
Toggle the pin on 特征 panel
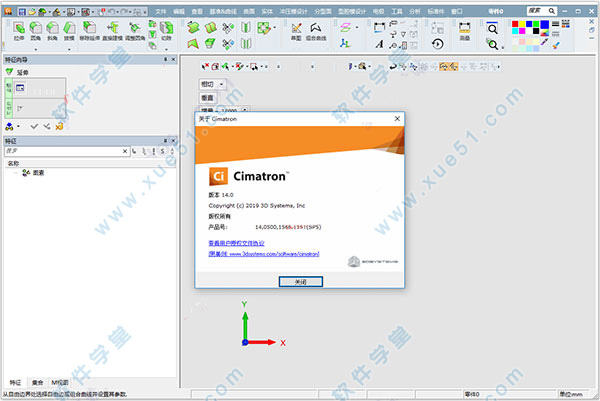pos(166,141)
